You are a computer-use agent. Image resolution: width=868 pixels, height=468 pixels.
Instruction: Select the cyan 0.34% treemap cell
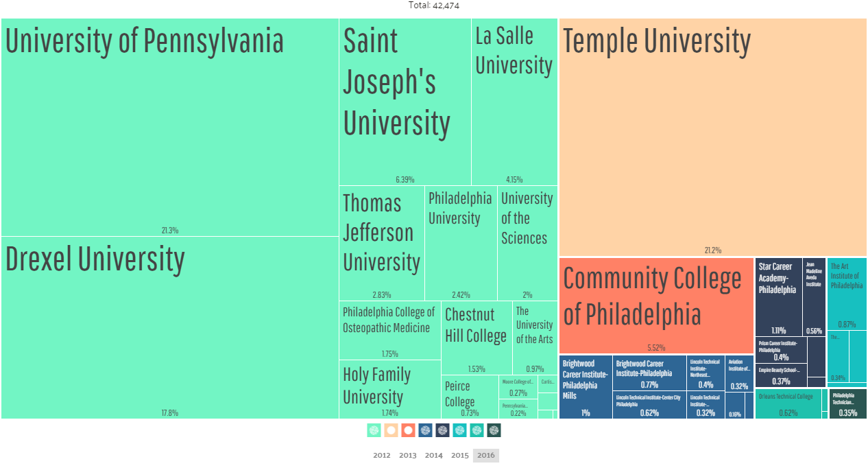[838, 356]
